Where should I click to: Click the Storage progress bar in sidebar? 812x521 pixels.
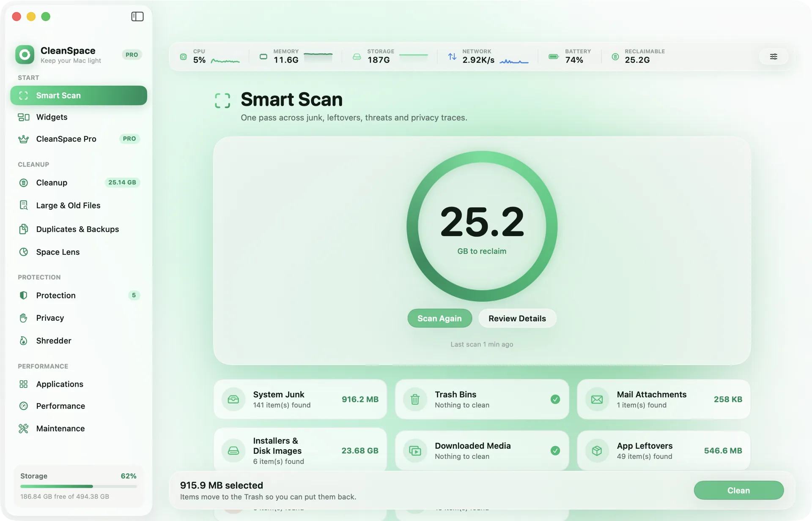(x=79, y=487)
